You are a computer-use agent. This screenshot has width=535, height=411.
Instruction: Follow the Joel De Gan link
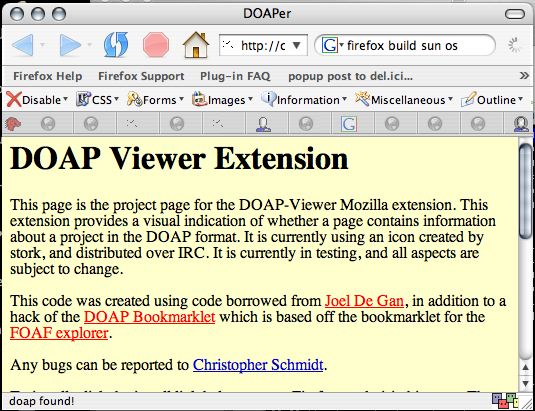coord(364,301)
